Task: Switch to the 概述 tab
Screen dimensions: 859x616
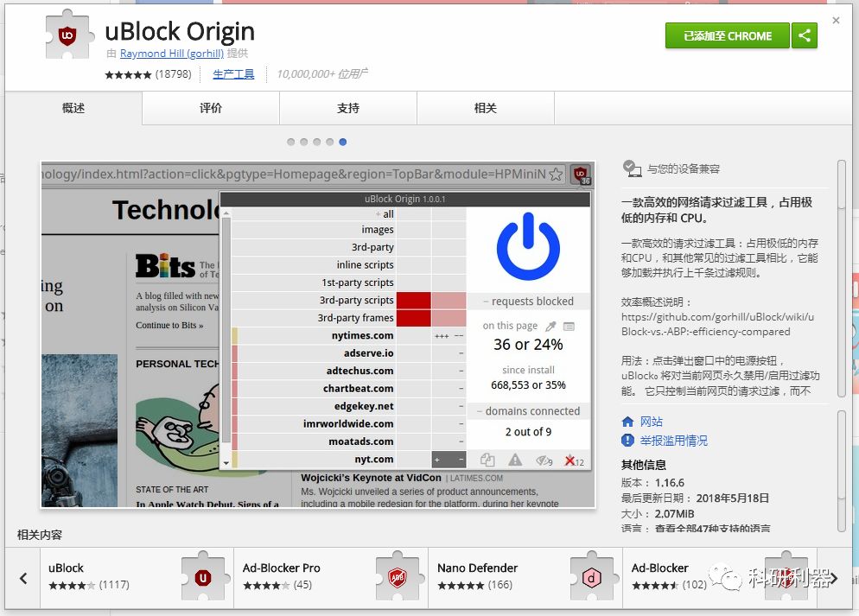Action: (x=73, y=108)
